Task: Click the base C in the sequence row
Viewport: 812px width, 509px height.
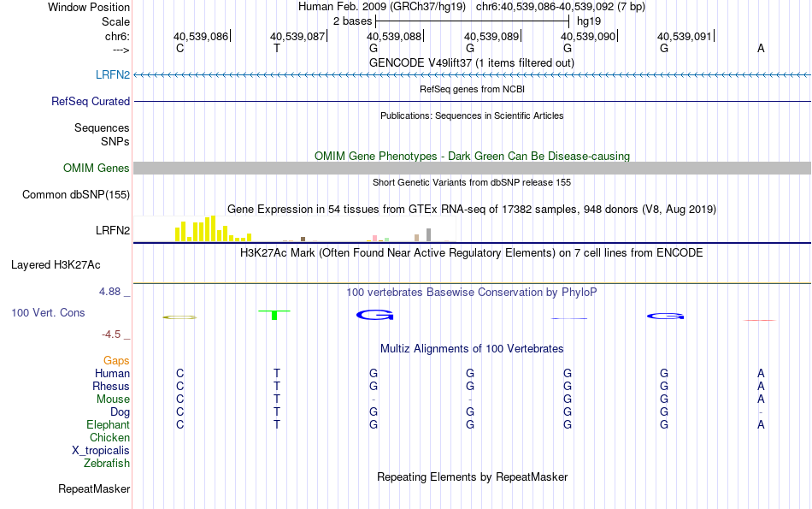Action: point(179,48)
